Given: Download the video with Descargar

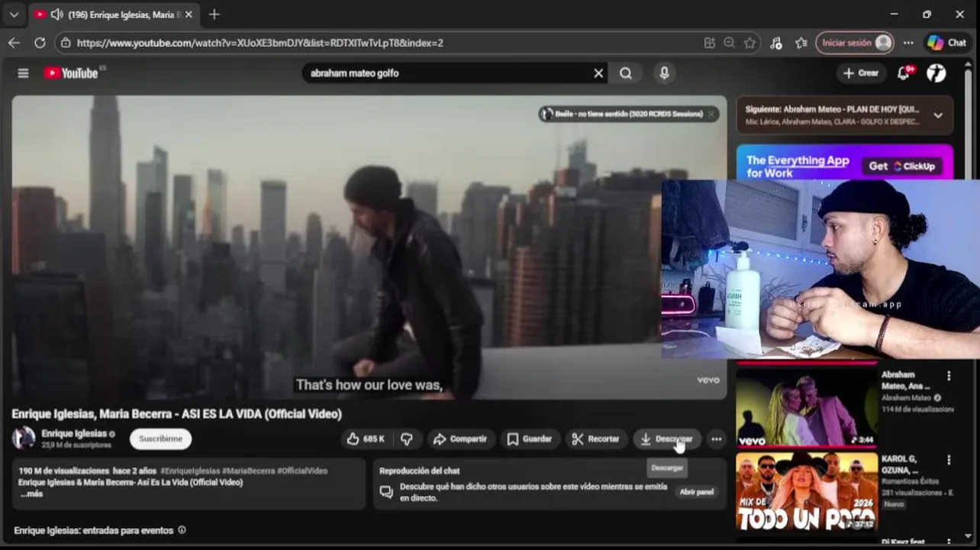Looking at the screenshot, I should tap(667, 438).
